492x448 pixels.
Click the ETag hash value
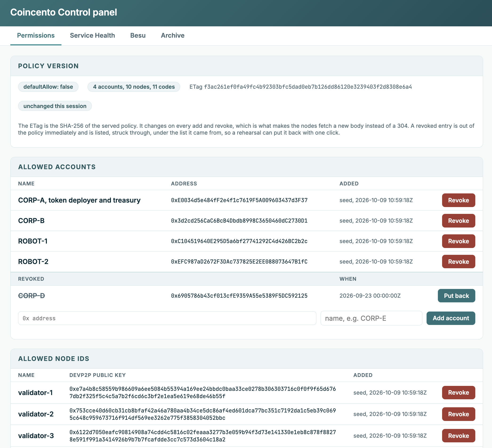point(308,87)
